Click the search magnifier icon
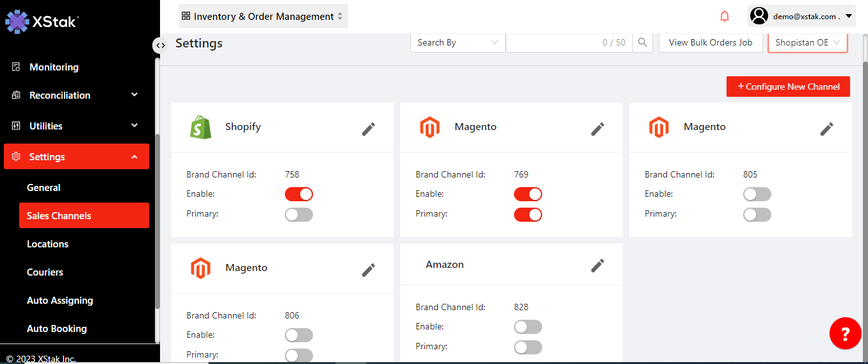Screen dimensions: 868x364 (x=643, y=43)
